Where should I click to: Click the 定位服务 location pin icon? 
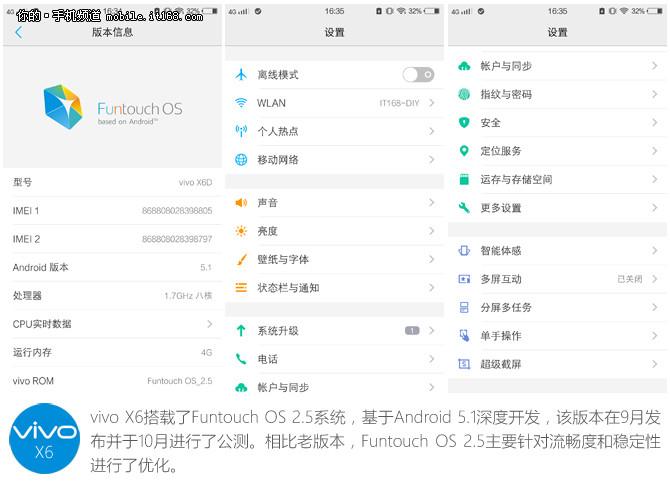[x=464, y=151]
